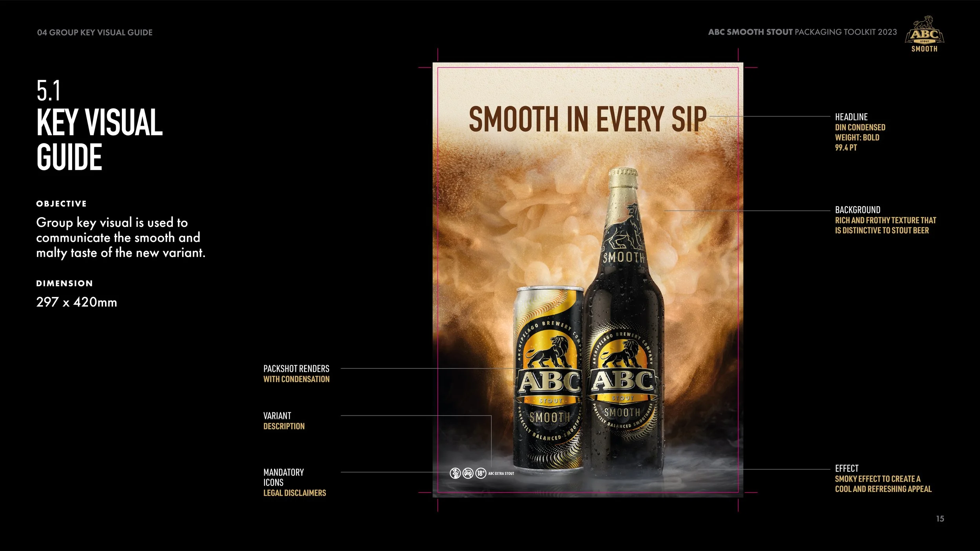
Task: Select the EFFECT annotation label
Action: 846,468
